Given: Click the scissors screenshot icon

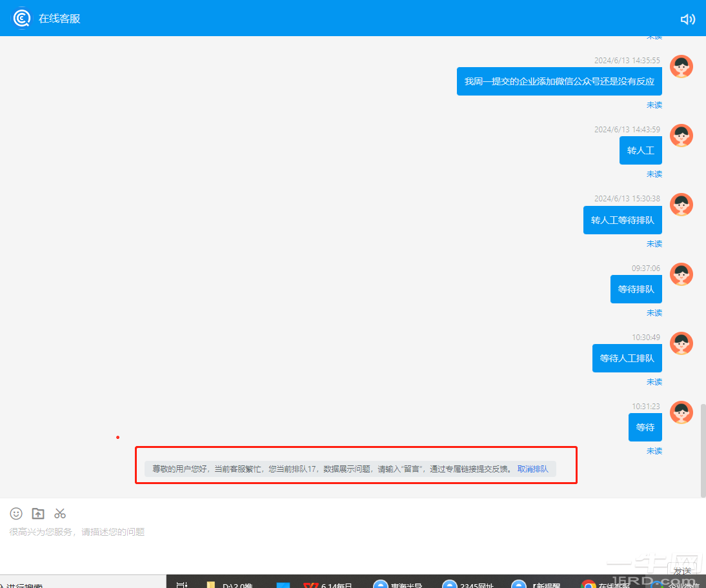Looking at the screenshot, I should [x=60, y=513].
